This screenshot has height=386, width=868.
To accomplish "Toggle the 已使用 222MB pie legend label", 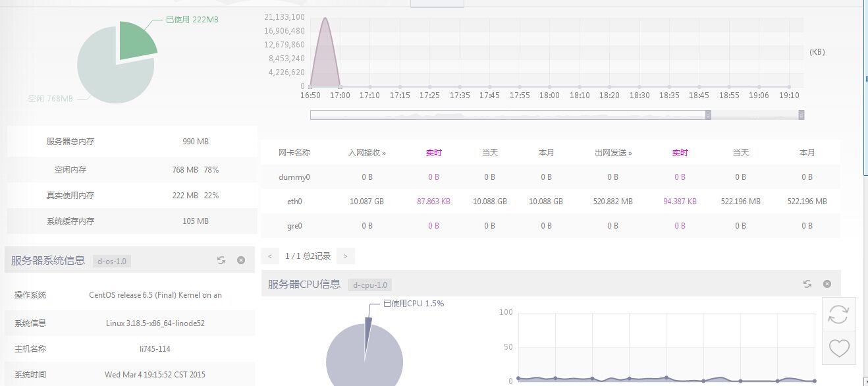I will [192, 20].
